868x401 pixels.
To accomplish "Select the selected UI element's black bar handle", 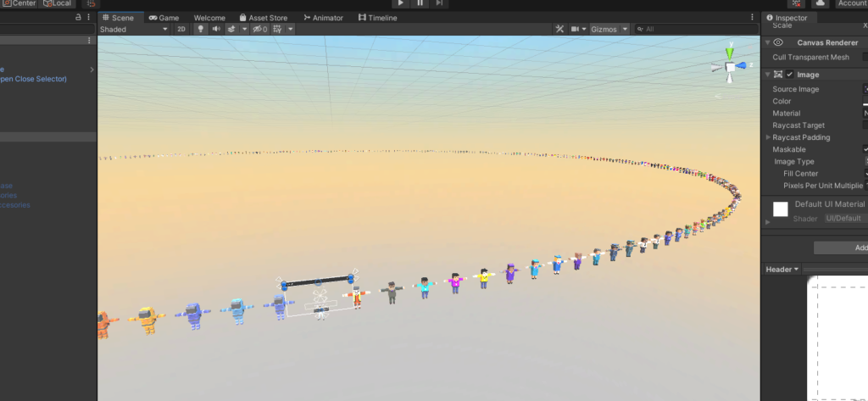I will [317, 281].
